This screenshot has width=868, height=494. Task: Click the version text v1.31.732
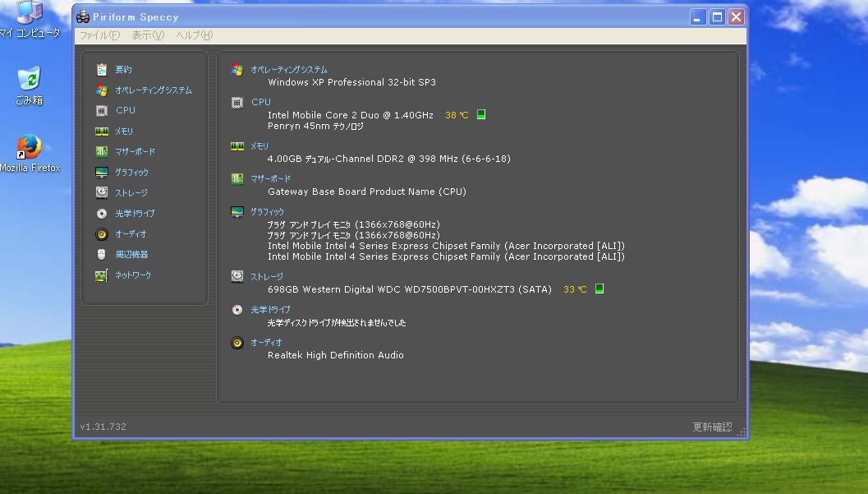click(x=103, y=427)
